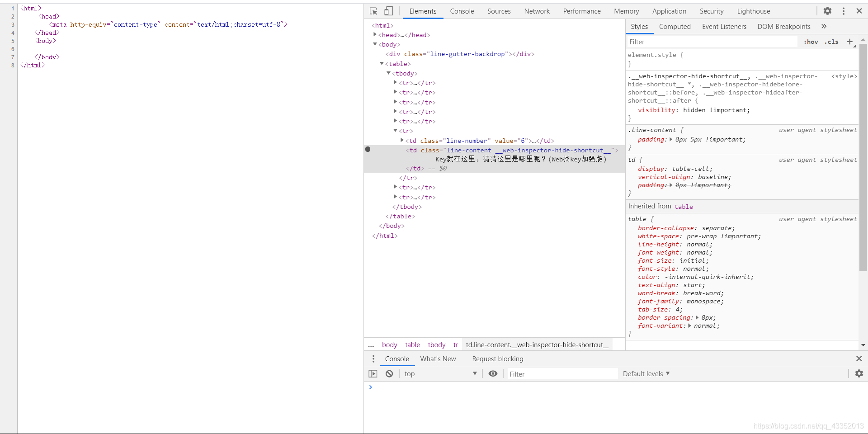The height and width of the screenshot is (434, 868).
Task: Click the console Filter input
Action: pos(561,374)
